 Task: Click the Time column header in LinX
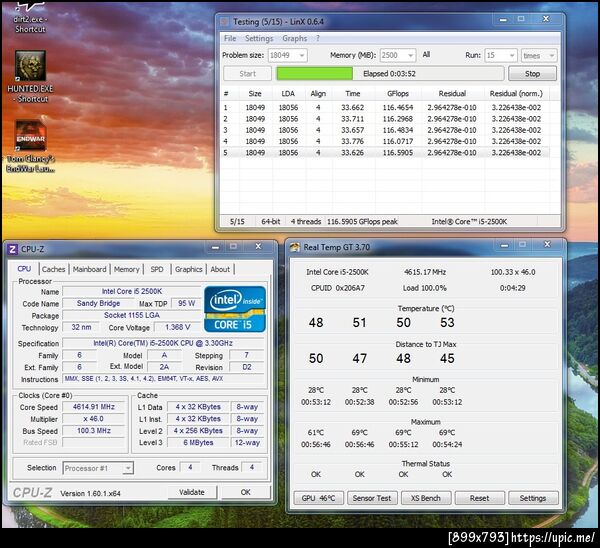tap(352, 94)
